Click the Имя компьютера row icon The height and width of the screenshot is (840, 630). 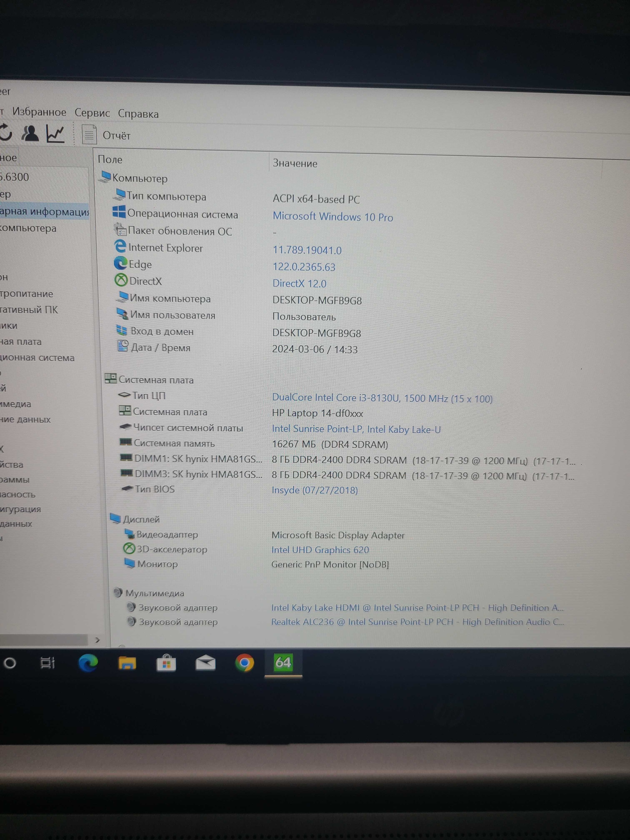122,297
